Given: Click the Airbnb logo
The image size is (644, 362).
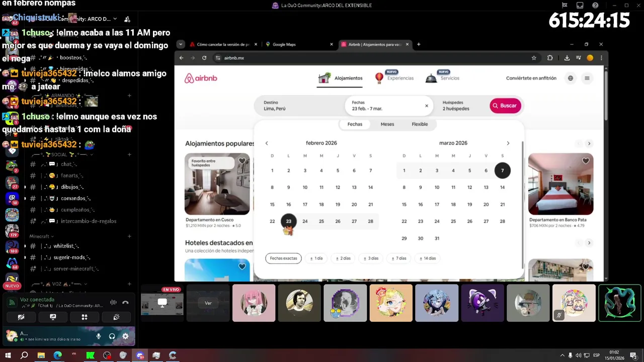Looking at the screenshot, I should pyautogui.click(x=201, y=78).
